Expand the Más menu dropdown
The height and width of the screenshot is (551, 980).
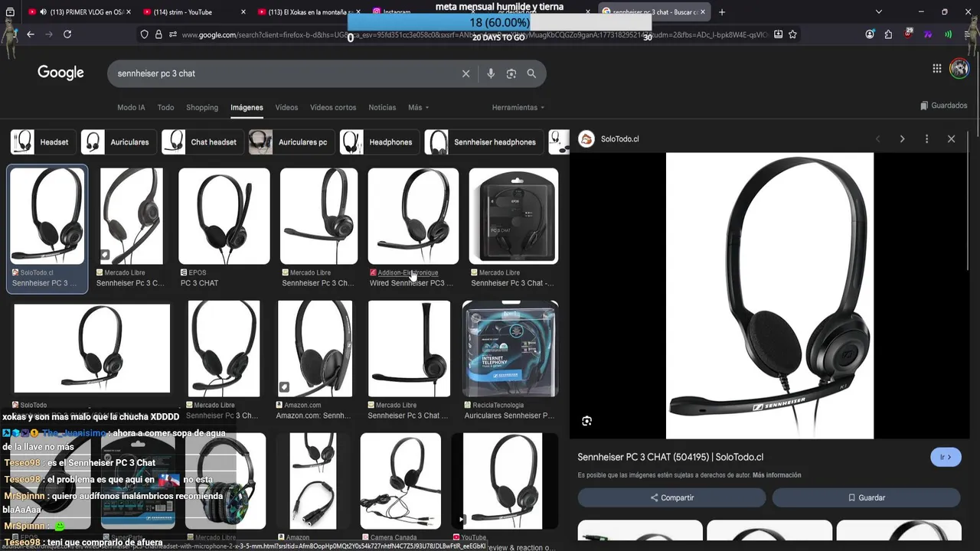418,108
